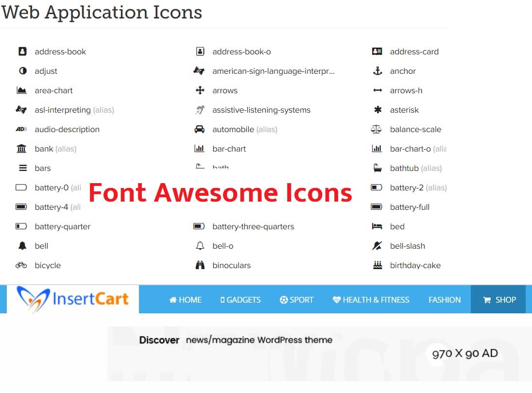
Task: Select the address-book-o icon
Action: [200, 51]
